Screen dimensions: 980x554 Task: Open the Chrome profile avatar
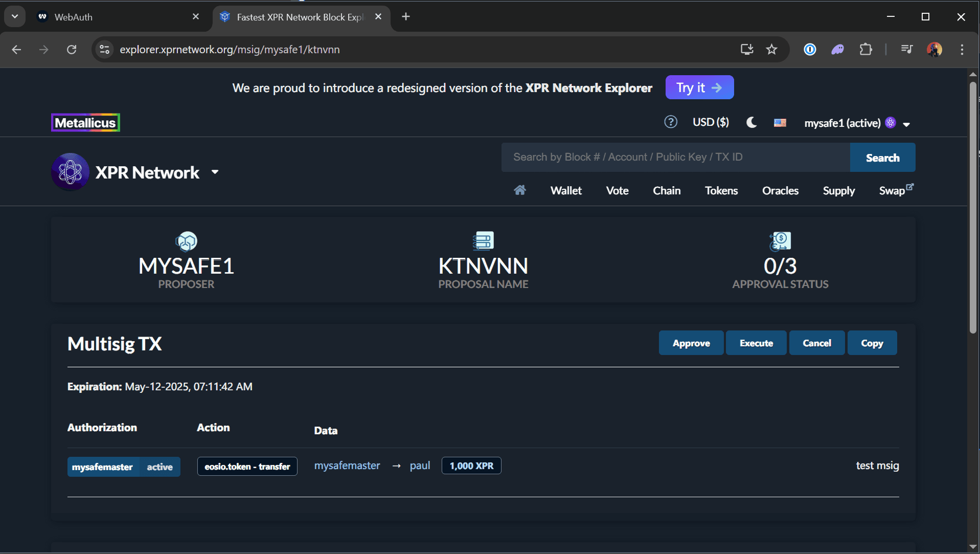pos(935,50)
